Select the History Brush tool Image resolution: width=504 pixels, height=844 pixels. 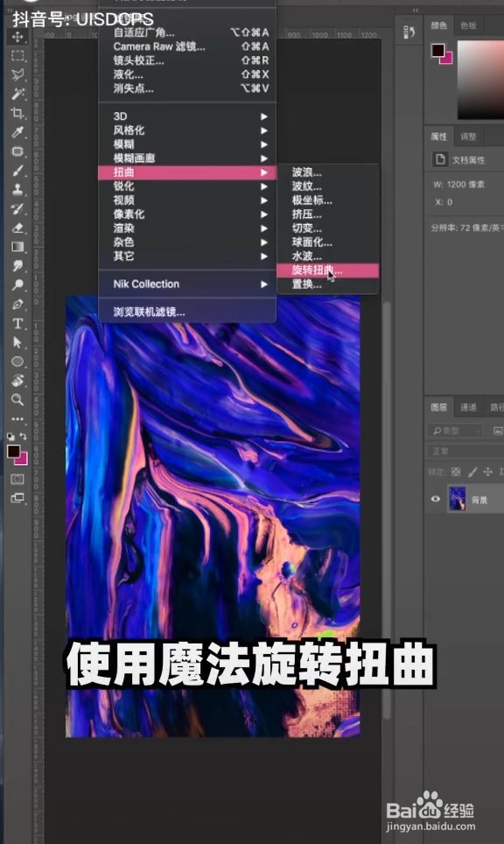(x=17, y=209)
